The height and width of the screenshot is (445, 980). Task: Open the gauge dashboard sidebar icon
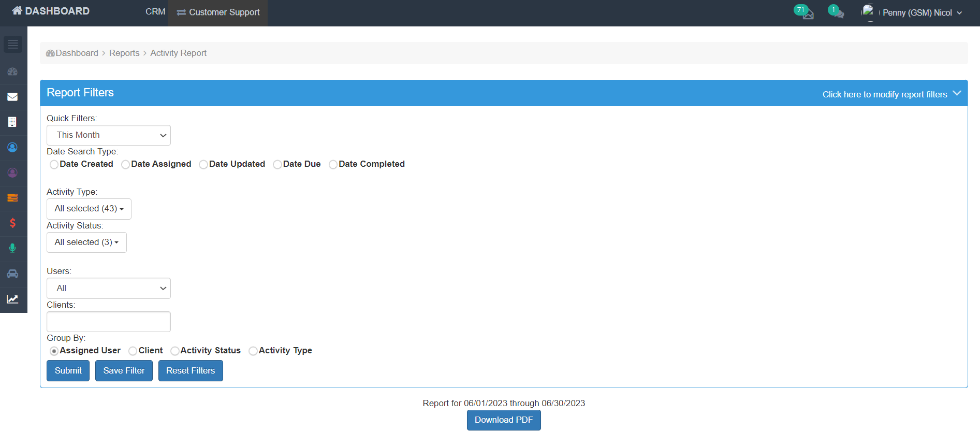13,71
